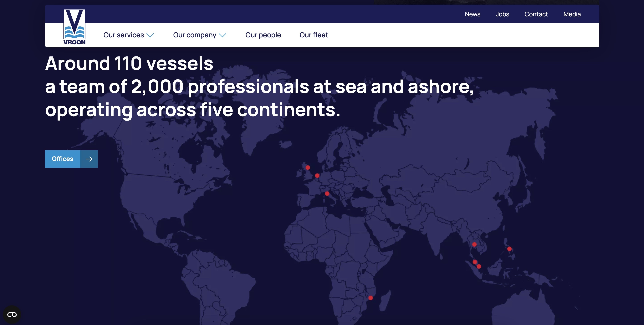Select the Singapore office red dot
The height and width of the screenshot is (325, 644).
click(x=479, y=266)
